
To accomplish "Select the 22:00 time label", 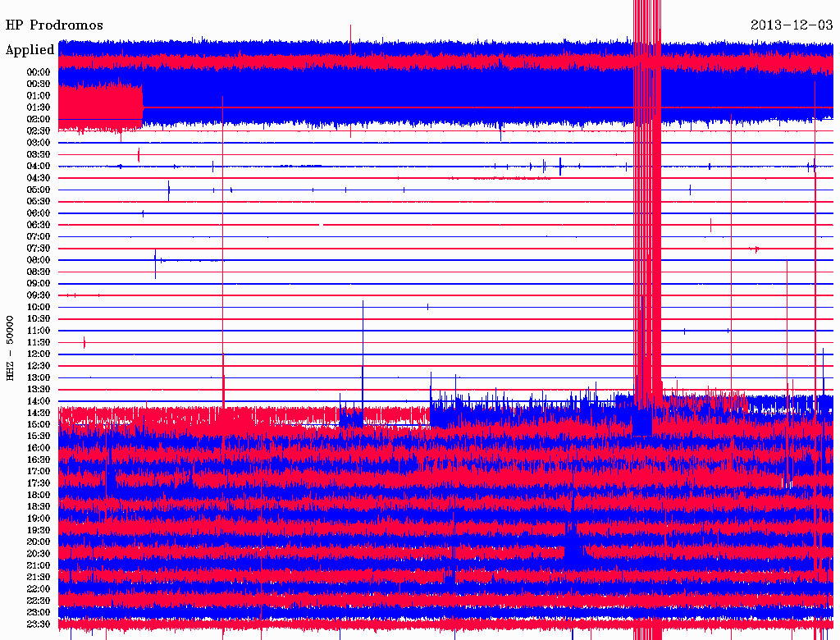I will [39, 589].
